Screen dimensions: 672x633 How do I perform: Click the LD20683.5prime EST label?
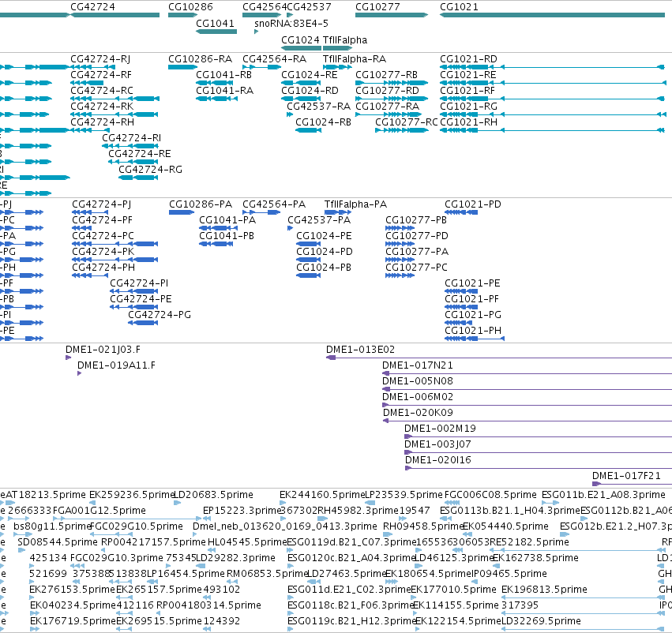[213, 495]
